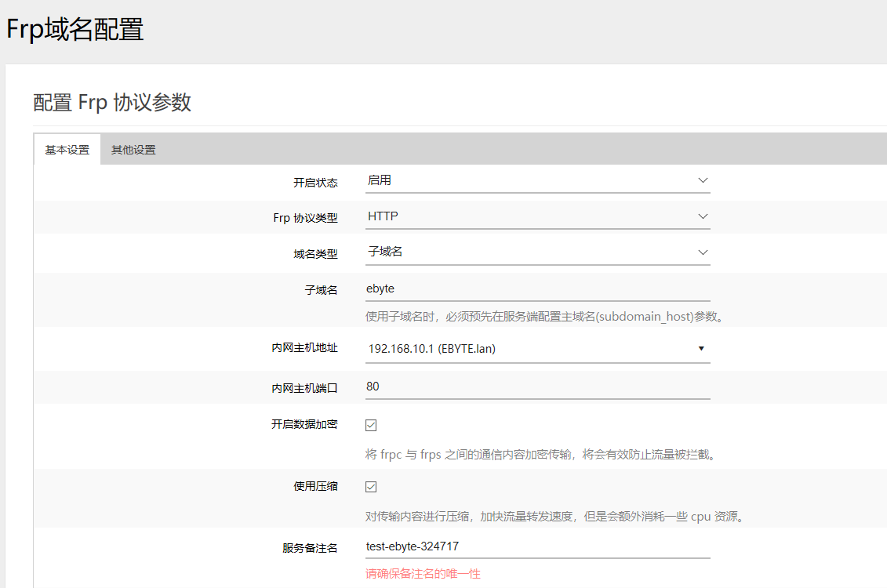The height and width of the screenshot is (588, 887).
Task: Expand the 域名类型 combo box
Action: [x=537, y=251]
